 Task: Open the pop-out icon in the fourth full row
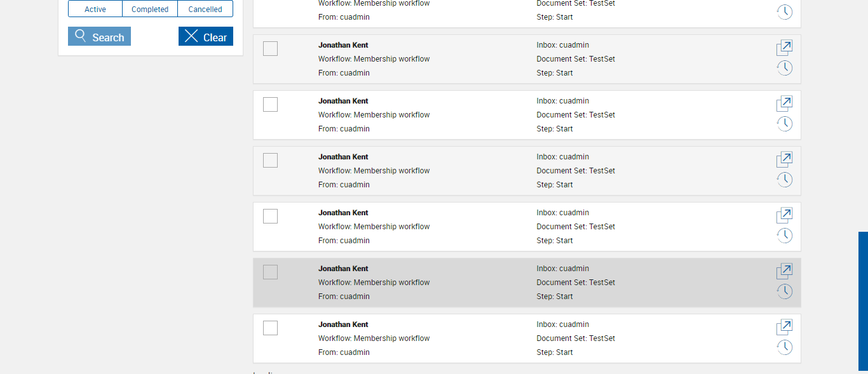pyautogui.click(x=785, y=215)
